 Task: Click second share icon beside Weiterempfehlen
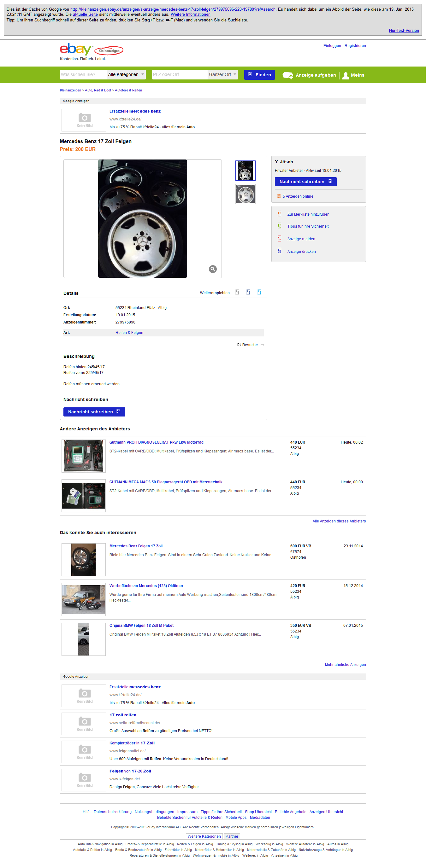tap(248, 293)
